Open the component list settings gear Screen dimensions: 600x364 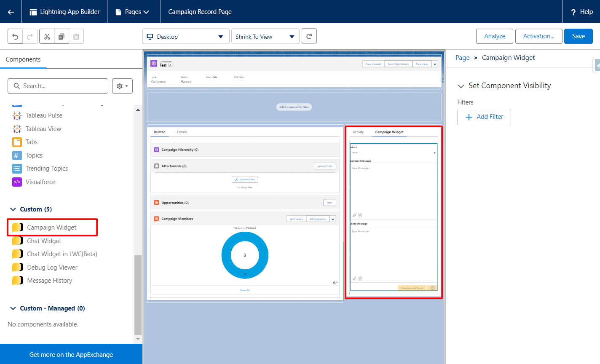(122, 86)
